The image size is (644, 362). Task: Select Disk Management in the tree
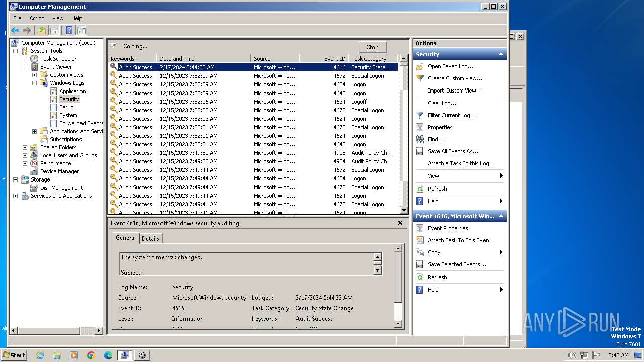pos(61,188)
